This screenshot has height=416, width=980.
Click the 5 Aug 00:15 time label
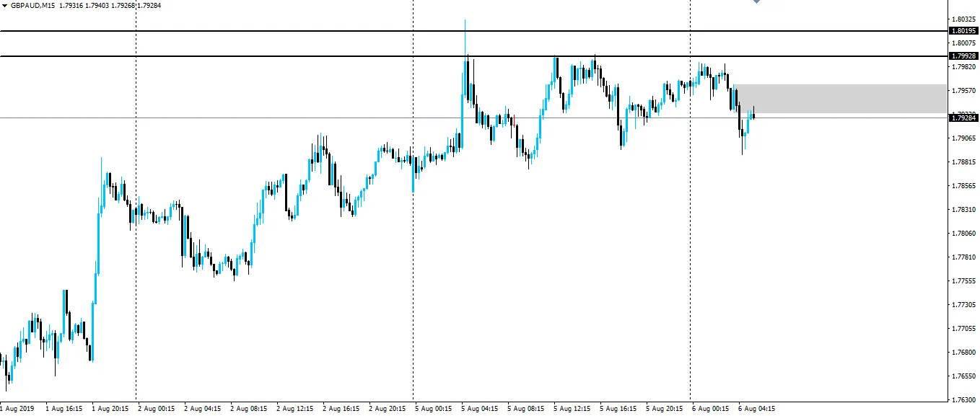click(x=433, y=408)
